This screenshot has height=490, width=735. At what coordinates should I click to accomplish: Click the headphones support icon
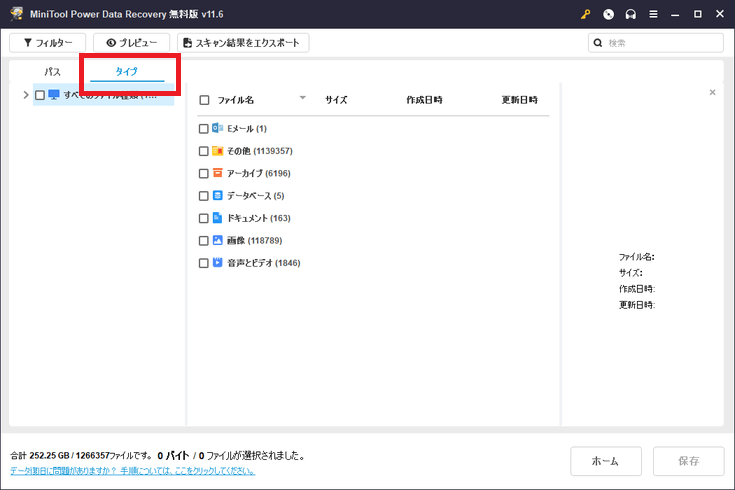630,15
